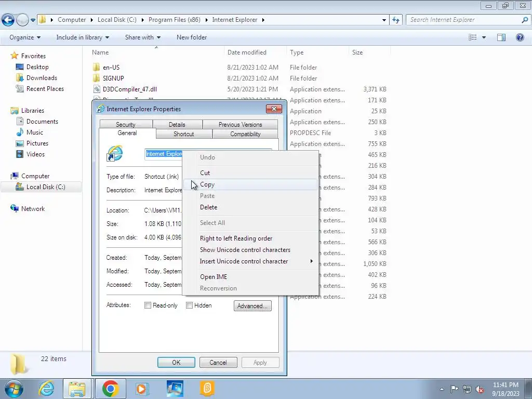Open Downloads in the Favorites list

[x=42, y=78]
